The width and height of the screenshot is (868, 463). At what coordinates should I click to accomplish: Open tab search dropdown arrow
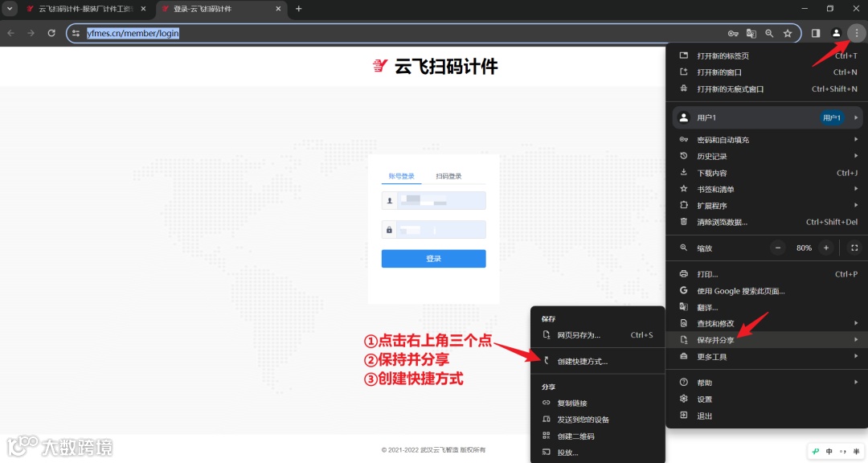tap(10, 8)
